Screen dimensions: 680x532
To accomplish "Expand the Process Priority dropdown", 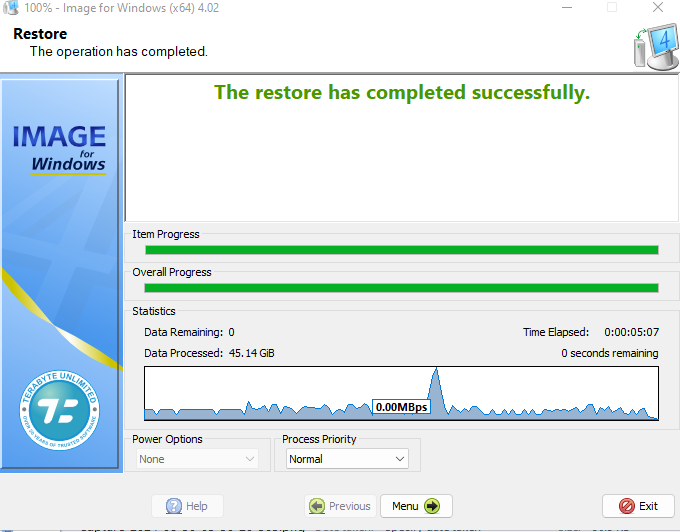I will (x=347, y=459).
